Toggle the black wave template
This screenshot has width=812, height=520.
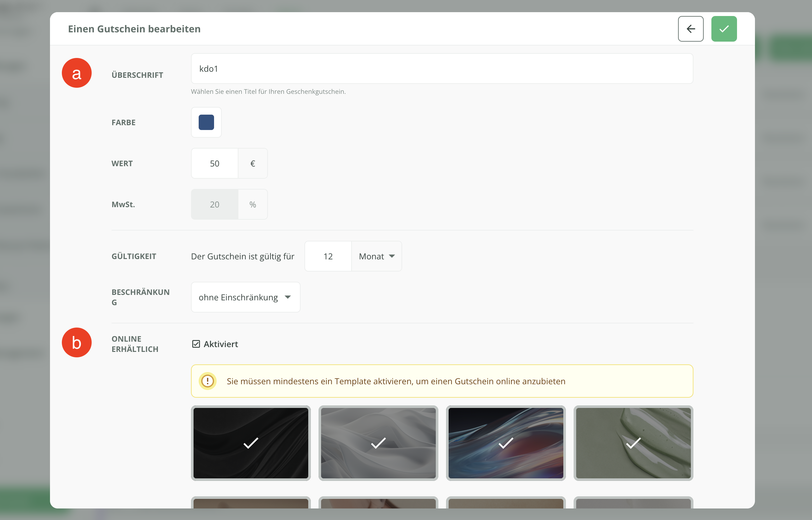[251, 443]
